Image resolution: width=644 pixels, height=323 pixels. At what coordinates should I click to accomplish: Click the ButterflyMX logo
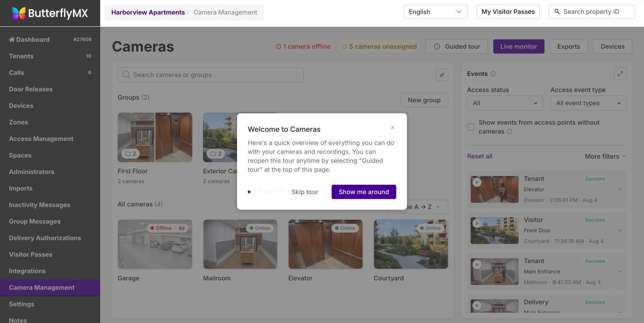tap(50, 13)
